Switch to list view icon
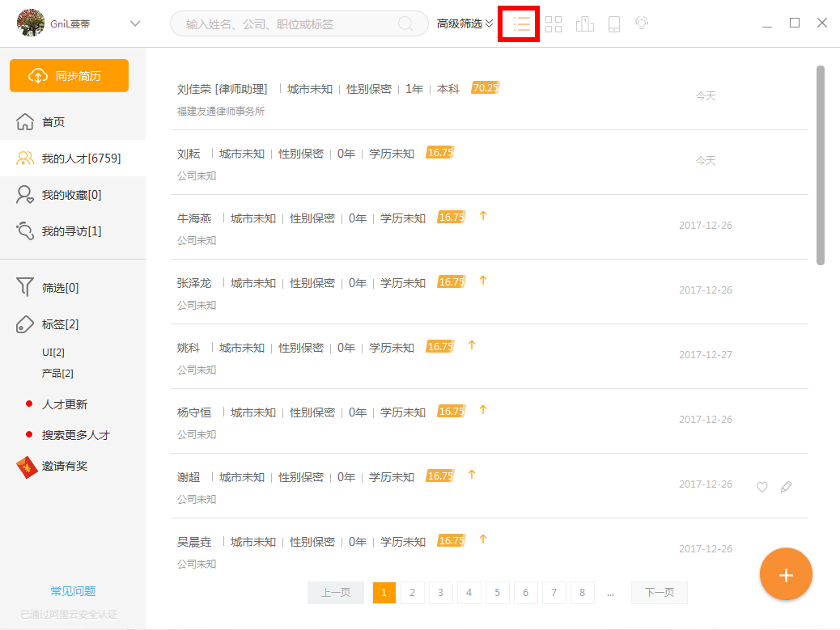The image size is (840, 630). pyautogui.click(x=521, y=24)
